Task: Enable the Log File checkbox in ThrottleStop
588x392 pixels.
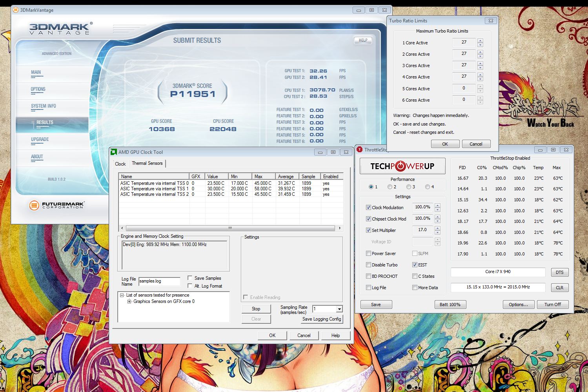Action: click(x=368, y=287)
